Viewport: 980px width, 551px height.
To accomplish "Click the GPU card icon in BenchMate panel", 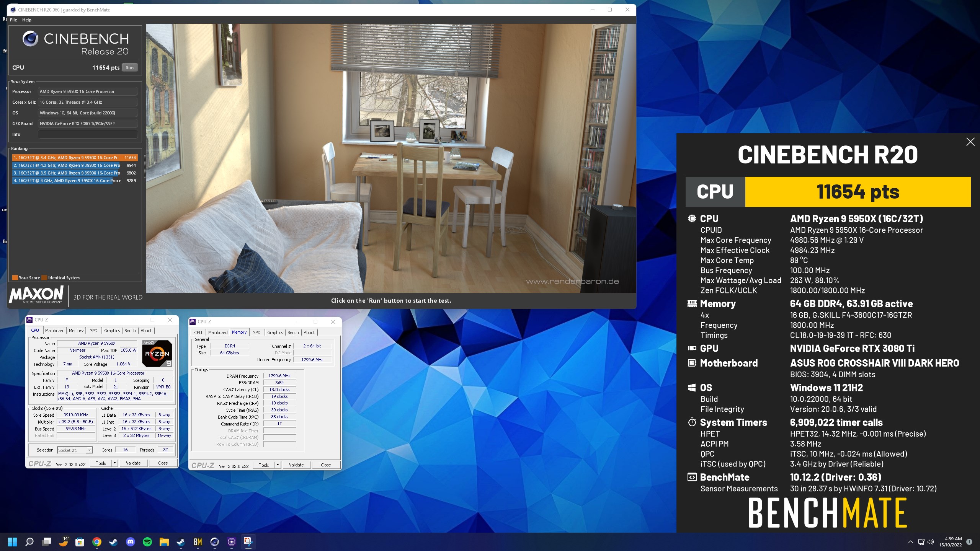I will pyautogui.click(x=692, y=348).
